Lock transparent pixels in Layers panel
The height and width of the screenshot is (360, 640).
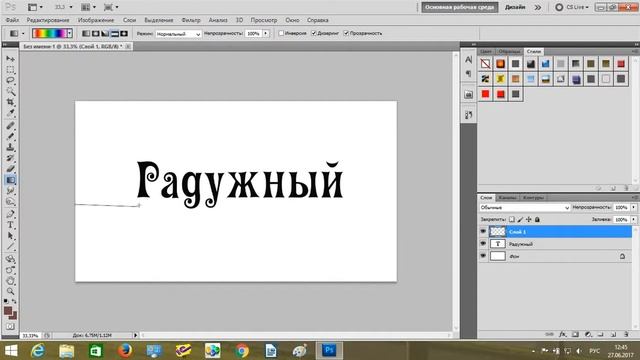click(512, 220)
